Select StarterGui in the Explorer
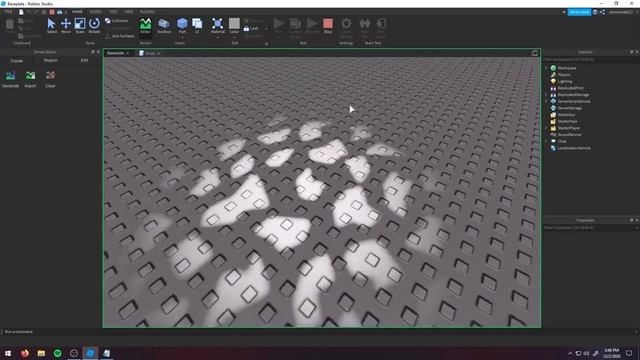The width and height of the screenshot is (640, 360). [566, 115]
